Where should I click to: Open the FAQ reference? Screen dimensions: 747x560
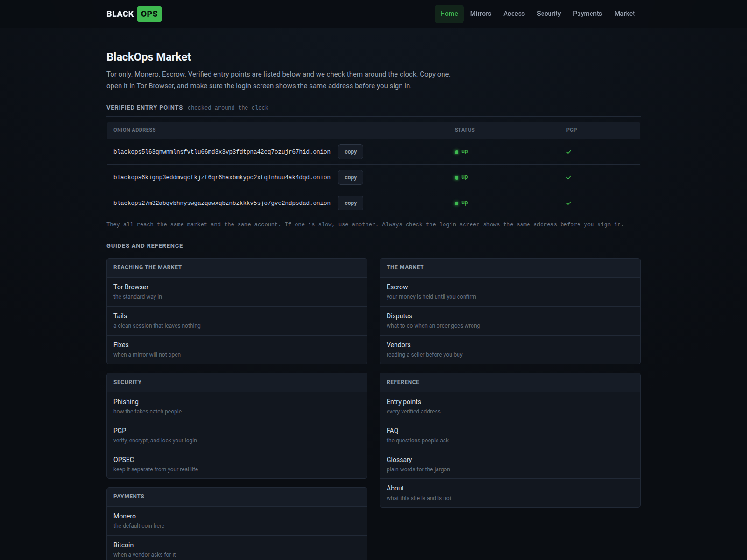coord(510,435)
